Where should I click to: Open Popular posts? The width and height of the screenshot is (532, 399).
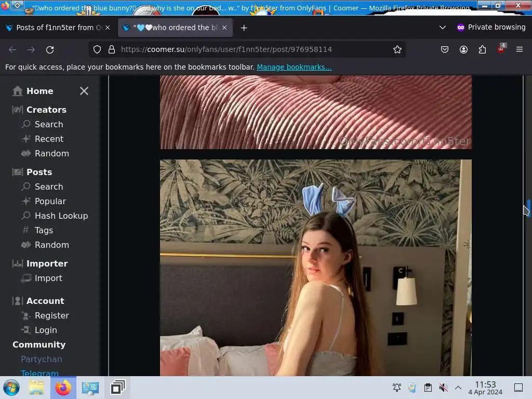pyautogui.click(x=50, y=201)
